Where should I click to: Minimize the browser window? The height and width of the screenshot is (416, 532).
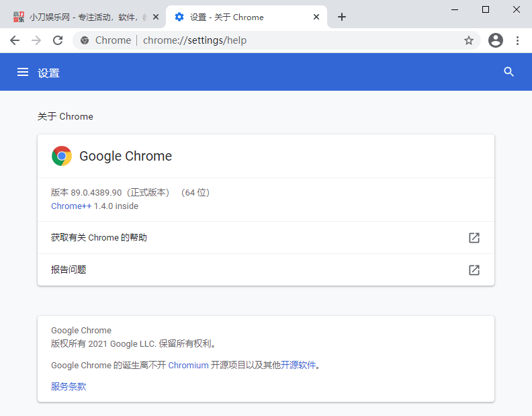455,9
